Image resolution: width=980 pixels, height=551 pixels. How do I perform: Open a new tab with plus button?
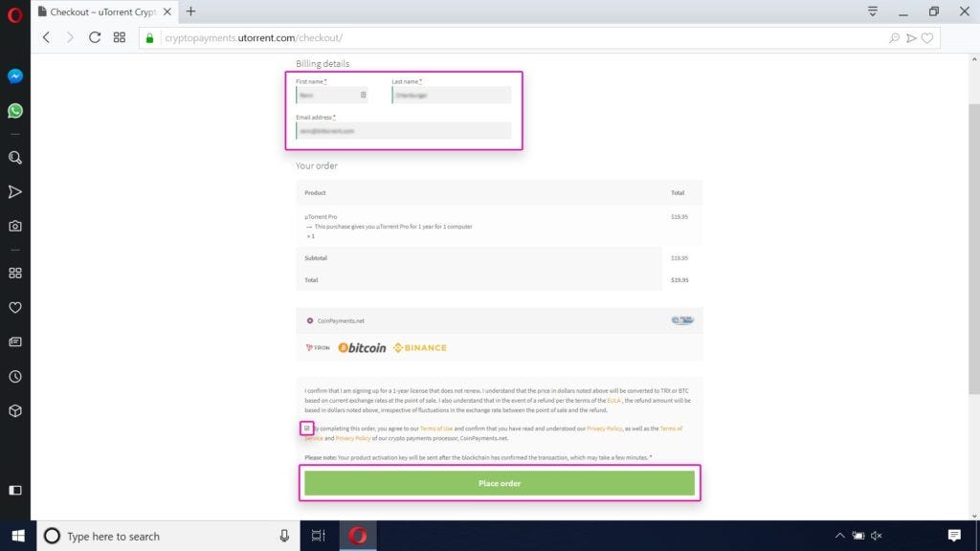(x=190, y=11)
